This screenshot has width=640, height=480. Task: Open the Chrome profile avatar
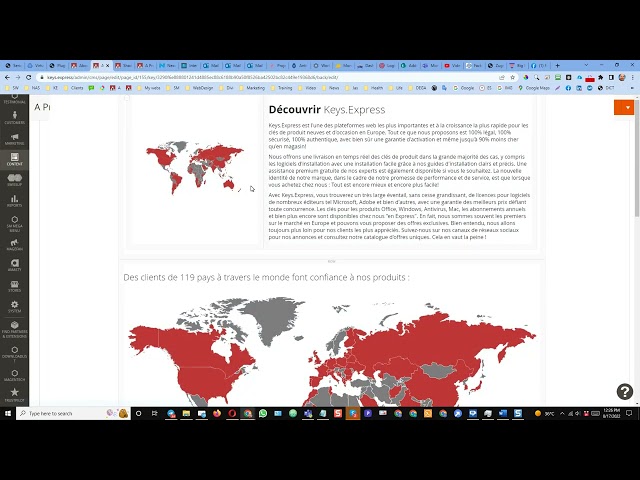click(x=622, y=77)
